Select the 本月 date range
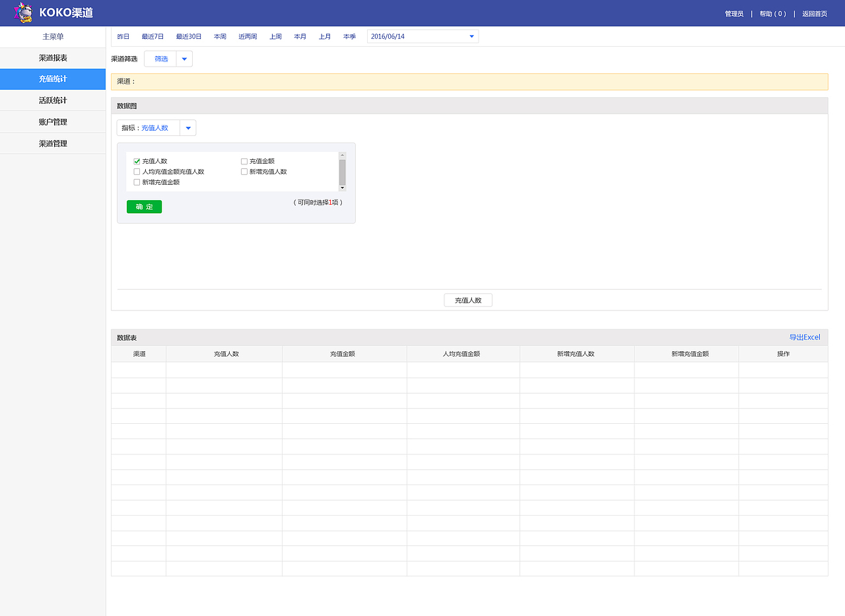The width and height of the screenshot is (845, 616). tap(300, 37)
